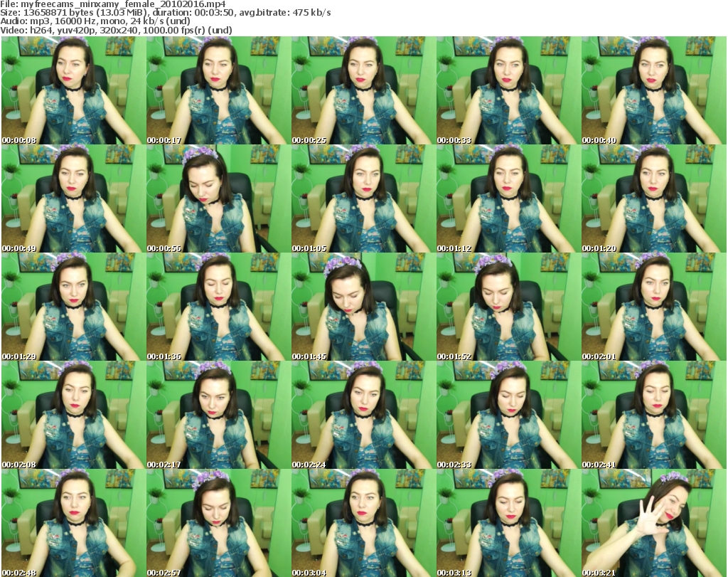Select the thumbnail frame stamped 00:00:08
728x577 pixels.
[x=73, y=90]
